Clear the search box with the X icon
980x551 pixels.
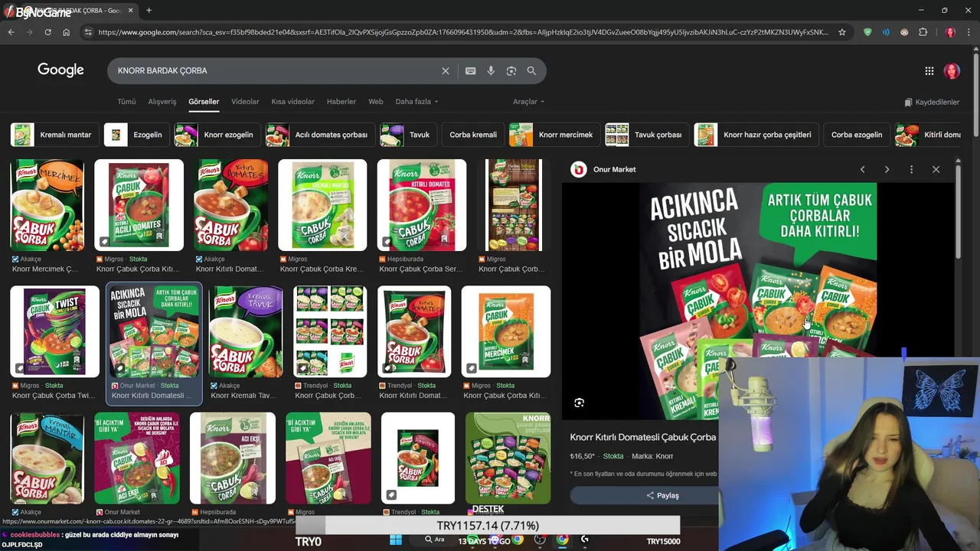(x=445, y=70)
